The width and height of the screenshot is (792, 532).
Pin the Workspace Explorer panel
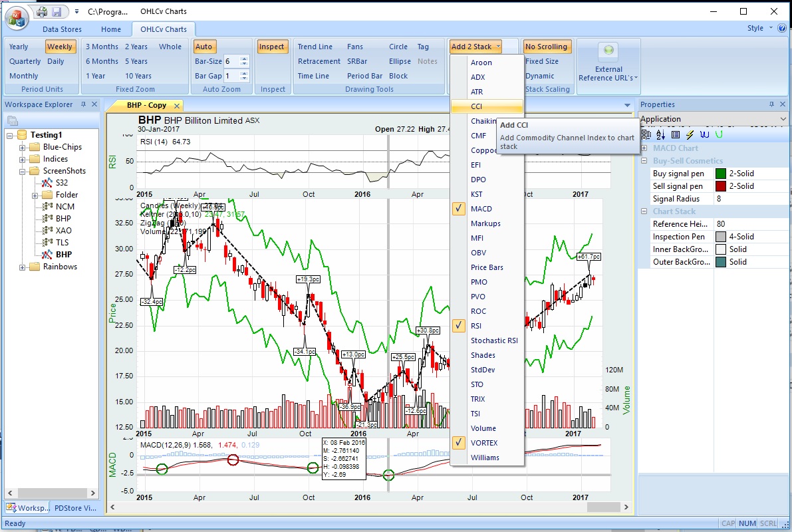[83, 104]
